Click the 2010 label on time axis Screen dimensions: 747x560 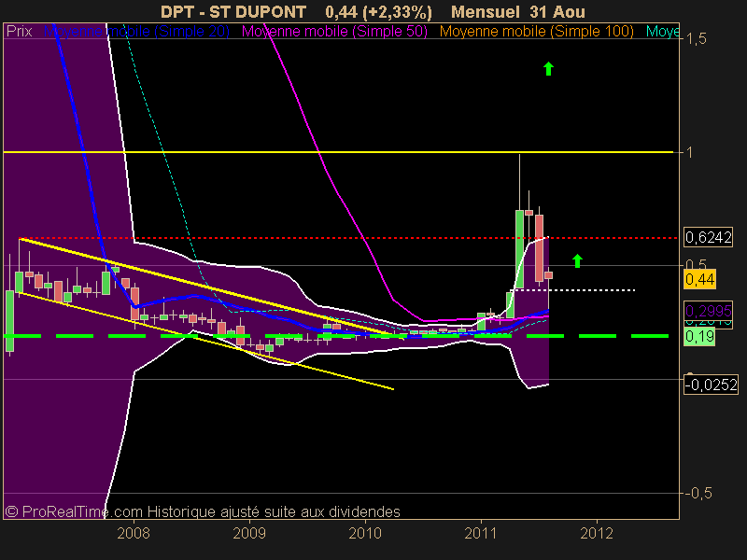click(x=365, y=533)
